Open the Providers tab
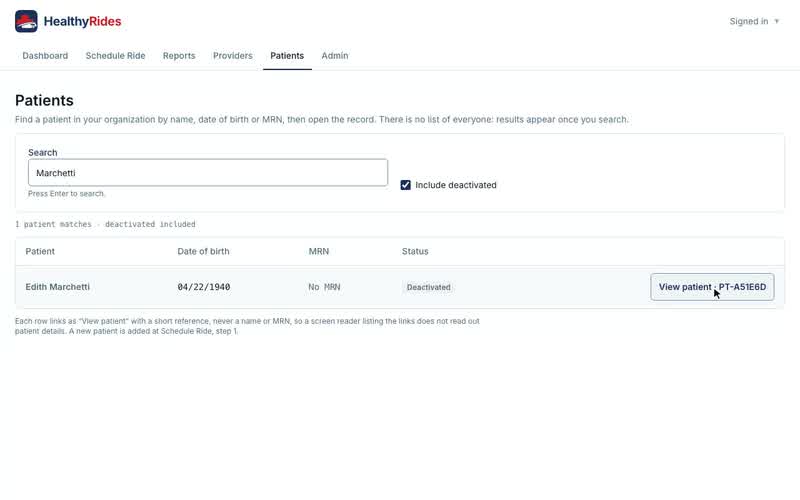This screenshot has width=800, height=500. 233,56
